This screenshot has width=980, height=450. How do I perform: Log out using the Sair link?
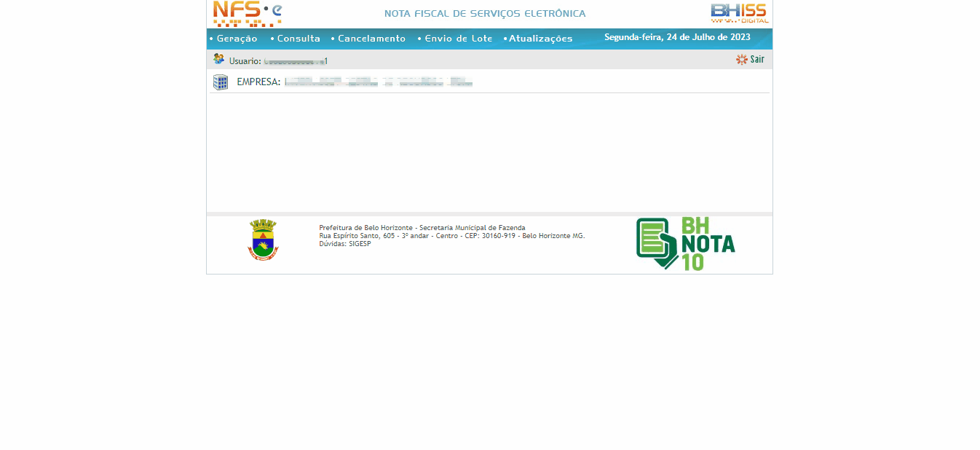[757, 60]
